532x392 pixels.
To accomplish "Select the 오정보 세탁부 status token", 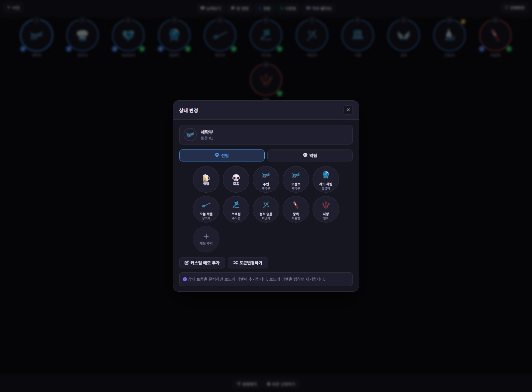I will (x=296, y=179).
